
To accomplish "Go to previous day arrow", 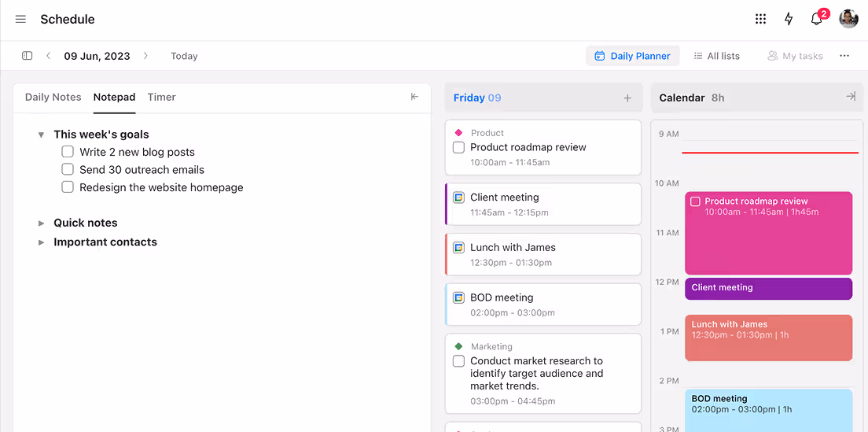I will tap(48, 56).
